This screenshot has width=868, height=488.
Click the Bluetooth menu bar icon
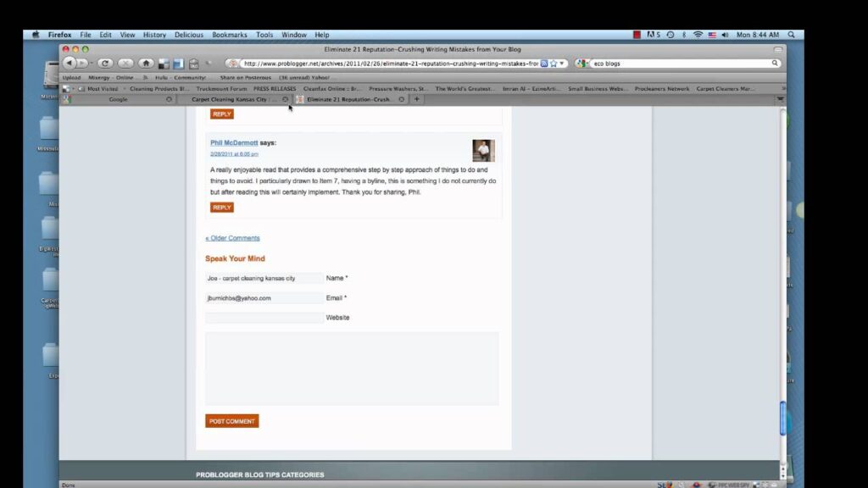684,34
